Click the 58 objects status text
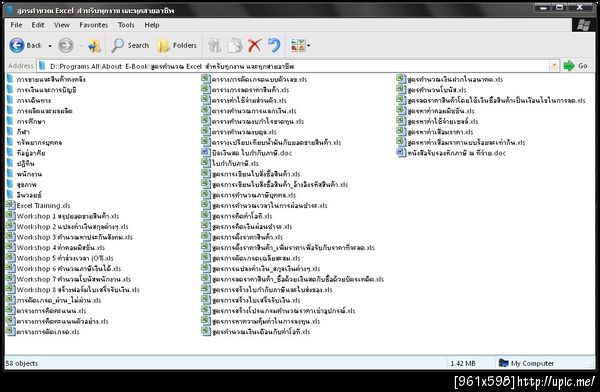This screenshot has width=600, height=392. click(x=22, y=363)
